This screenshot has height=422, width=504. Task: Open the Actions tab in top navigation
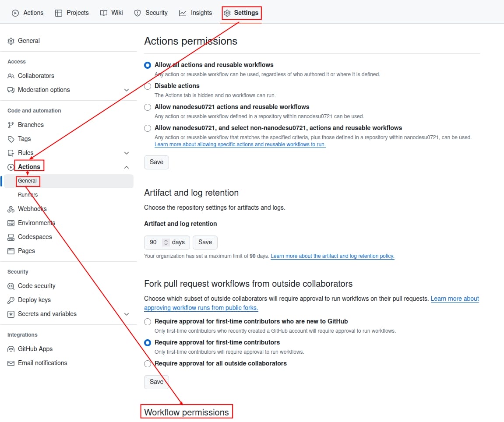[x=28, y=13]
